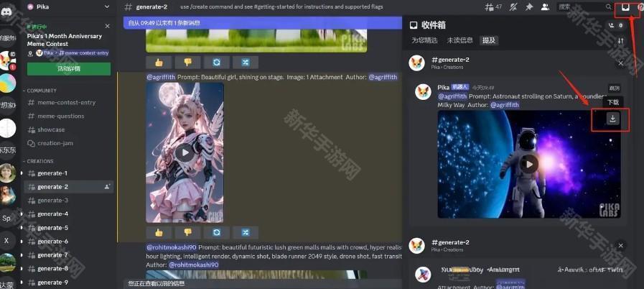This screenshot has height=289, width=644.
Task: Click the green 活动详情 event button
Action: click(69, 69)
